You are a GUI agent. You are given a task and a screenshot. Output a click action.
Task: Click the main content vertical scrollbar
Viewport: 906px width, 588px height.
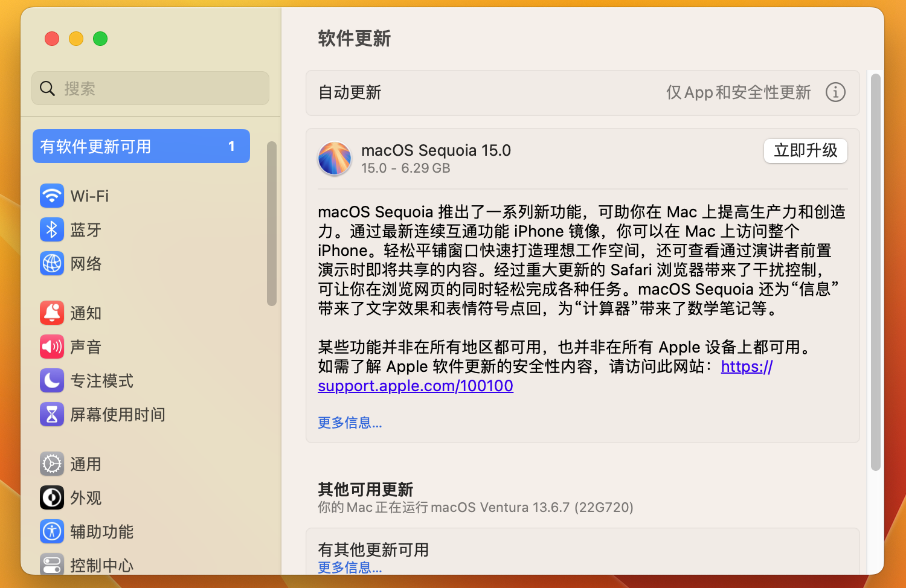click(875, 272)
